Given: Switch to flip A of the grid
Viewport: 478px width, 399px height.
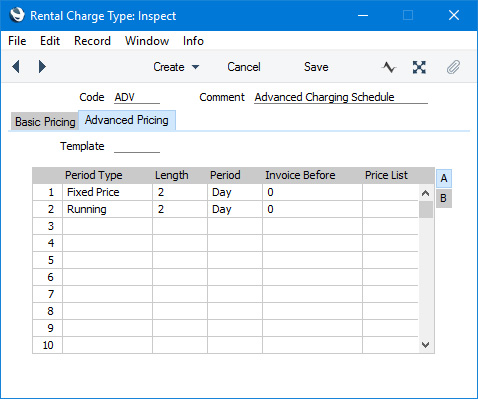Looking at the screenshot, I should (444, 178).
